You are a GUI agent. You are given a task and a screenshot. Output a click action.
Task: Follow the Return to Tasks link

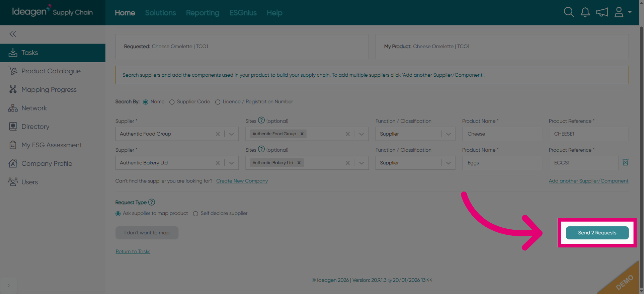click(x=133, y=251)
